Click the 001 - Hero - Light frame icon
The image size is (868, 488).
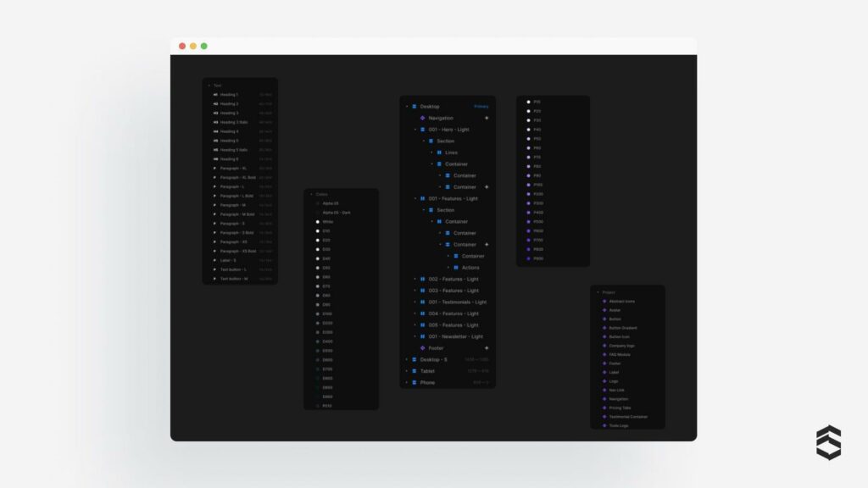click(x=422, y=130)
